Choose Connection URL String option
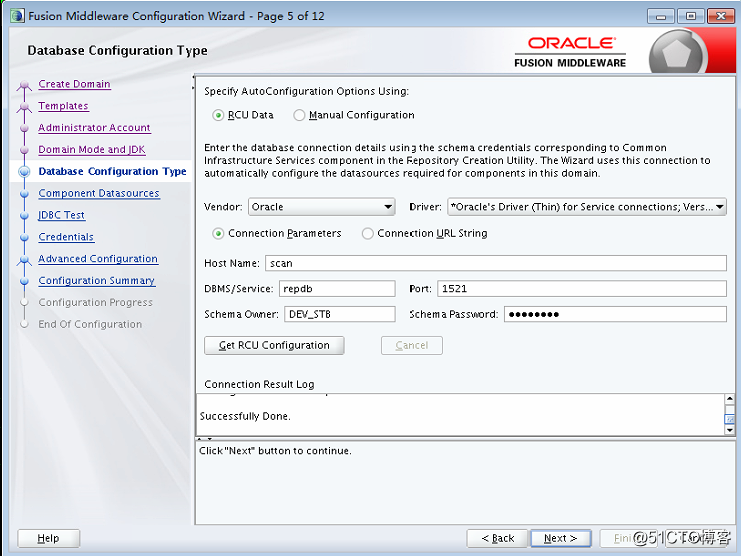Screen dimensions: 741x556 368,234
